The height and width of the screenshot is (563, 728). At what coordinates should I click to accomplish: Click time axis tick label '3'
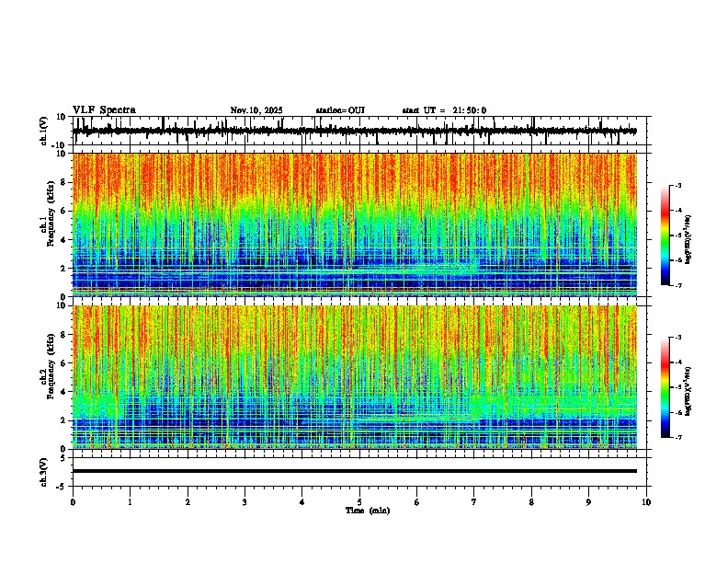point(245,502)
